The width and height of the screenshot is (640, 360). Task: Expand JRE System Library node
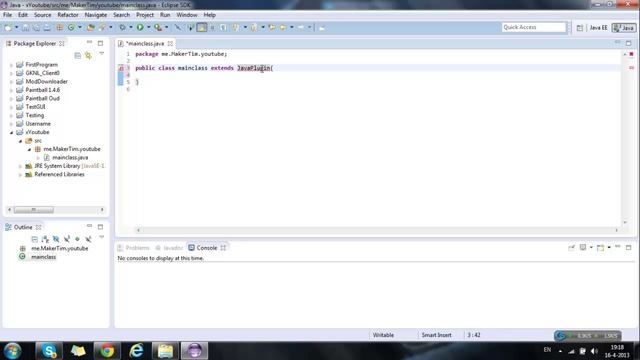coord(20,166)
